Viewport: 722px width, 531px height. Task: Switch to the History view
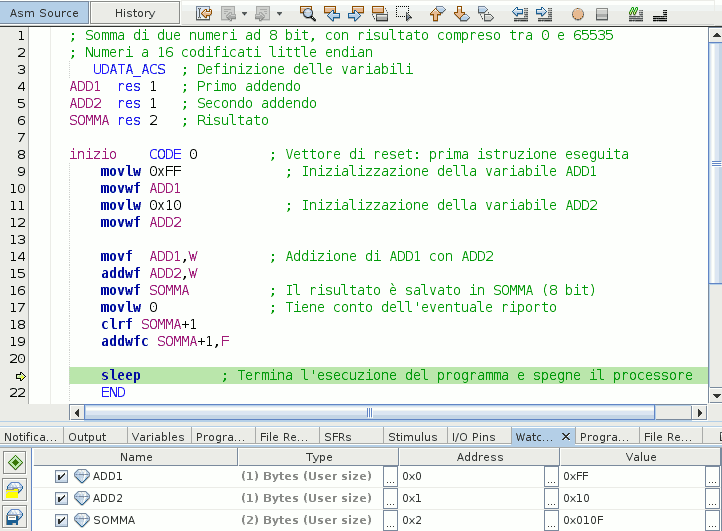click(x=135, y=13)
